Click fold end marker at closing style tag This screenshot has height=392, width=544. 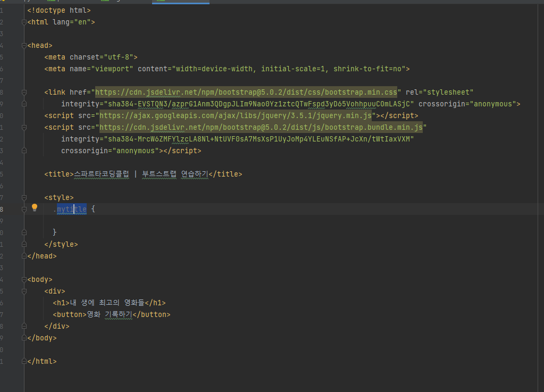(24, 244)
